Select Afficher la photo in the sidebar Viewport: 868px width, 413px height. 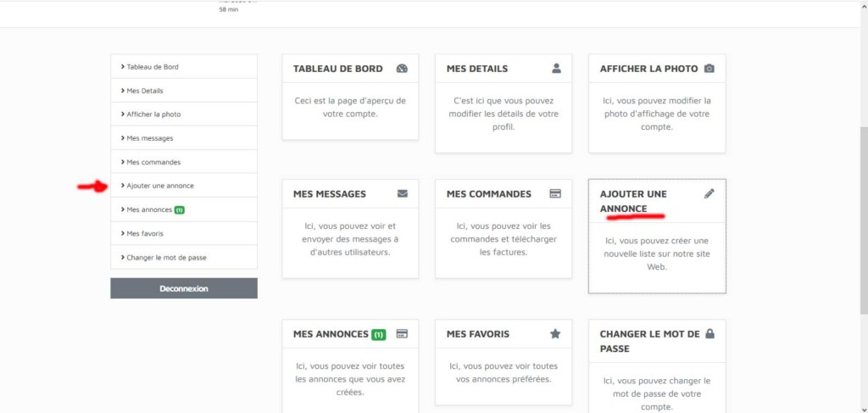point(184,114)
